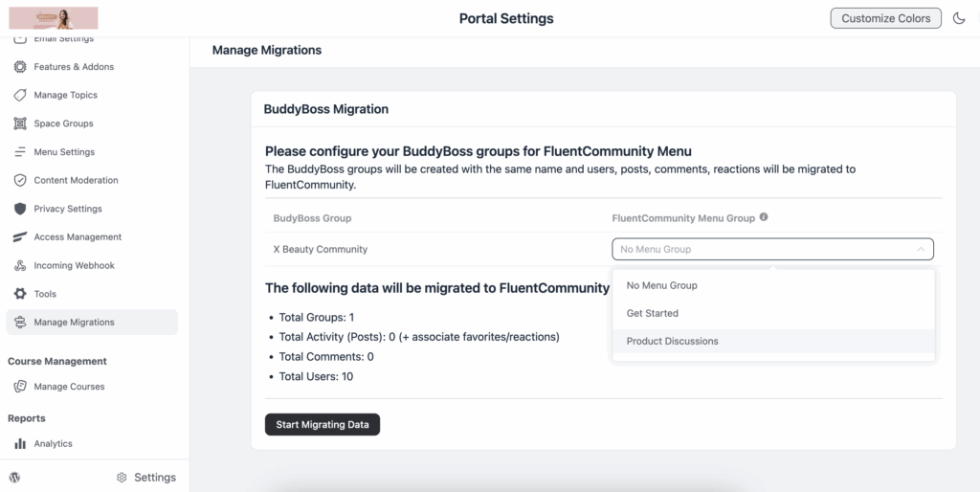Go to Privacy Settings
980x492 pixels.
pyautogui.click(x=92, y=209)
